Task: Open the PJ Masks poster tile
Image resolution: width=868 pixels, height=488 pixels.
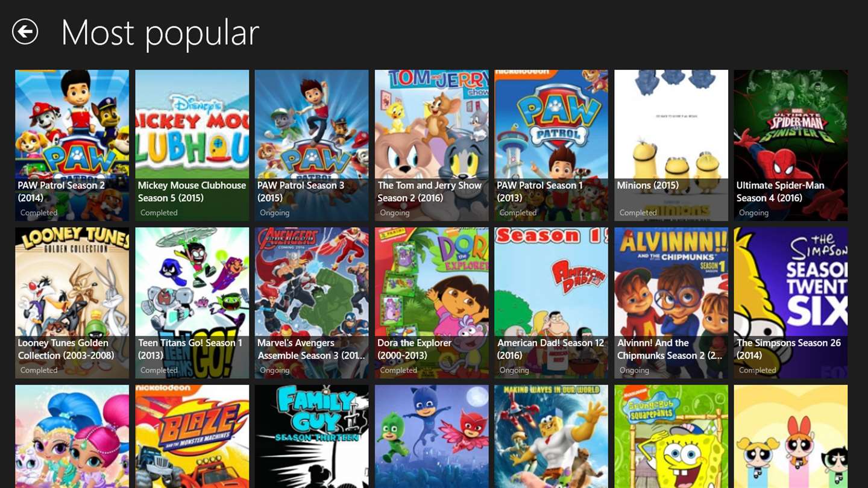Action: click(x=432, y=437)
